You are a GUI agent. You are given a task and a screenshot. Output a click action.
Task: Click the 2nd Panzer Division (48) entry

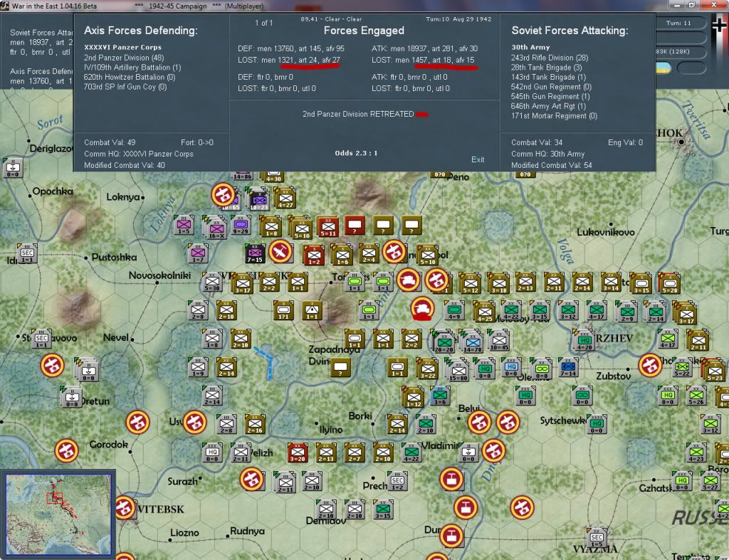(x=124, y=58)
